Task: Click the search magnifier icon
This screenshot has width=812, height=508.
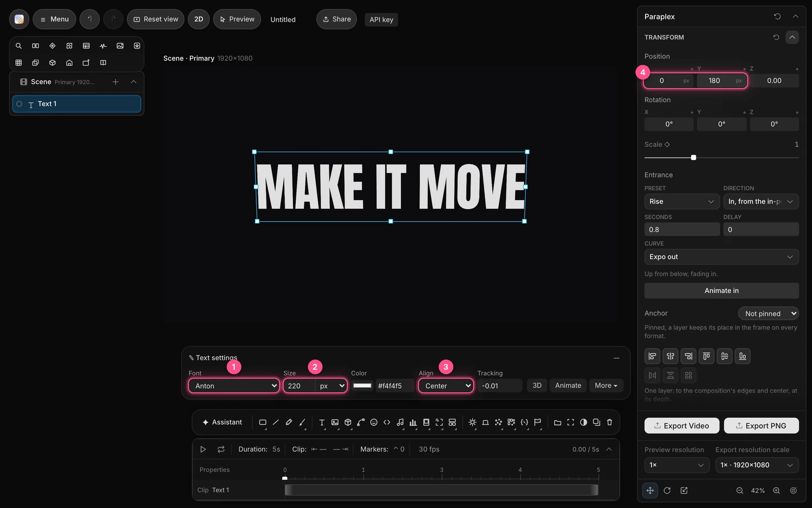Action: pyautogui.click(x=19, y=46)
